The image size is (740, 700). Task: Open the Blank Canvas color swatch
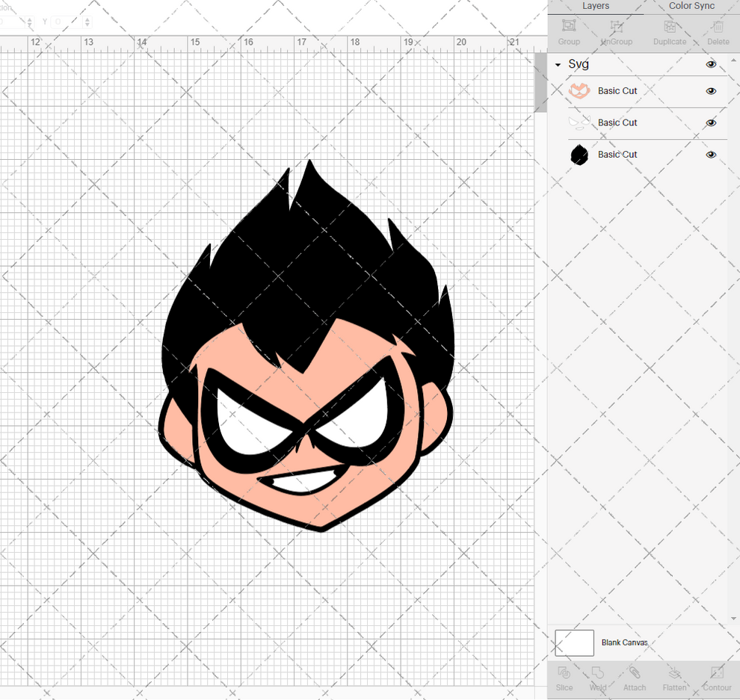click(574, 642)
